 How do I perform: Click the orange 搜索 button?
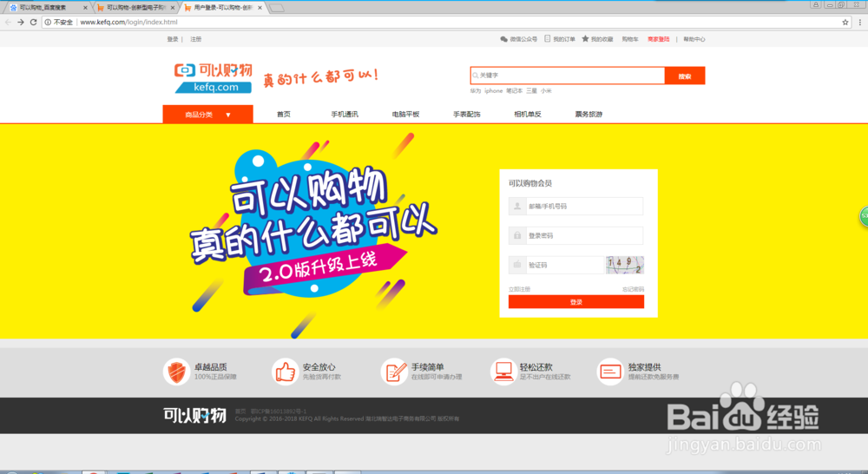pyautogui.click(x=685, y=76)
